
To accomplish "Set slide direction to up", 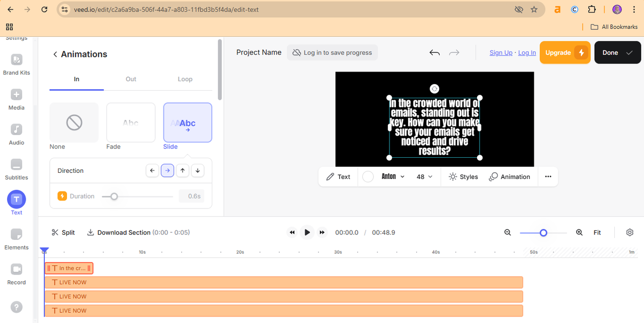I will 183,171.
